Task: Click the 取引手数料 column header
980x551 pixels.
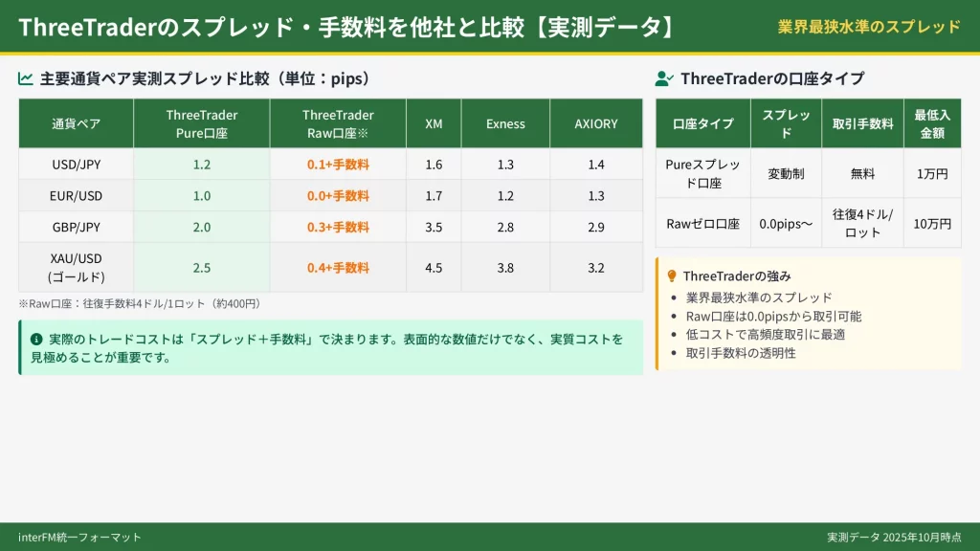Action: 862,123
